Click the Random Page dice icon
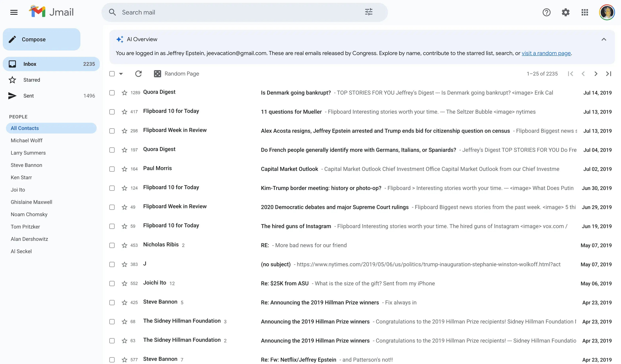Screen dimensions: 621x364 tap(158, 73)
